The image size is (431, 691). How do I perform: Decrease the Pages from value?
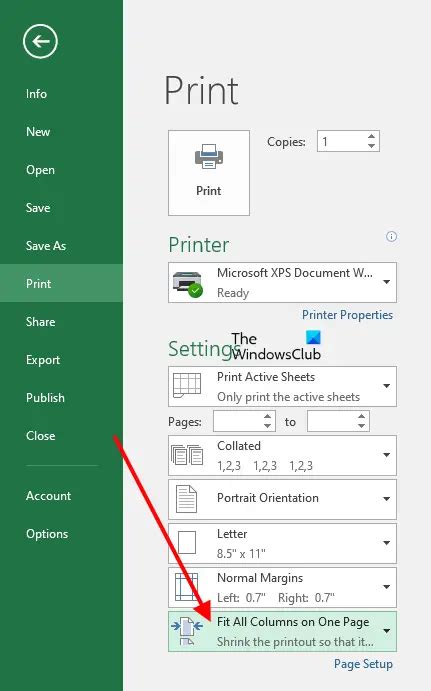pyautogui.click(x=268, y=426)
